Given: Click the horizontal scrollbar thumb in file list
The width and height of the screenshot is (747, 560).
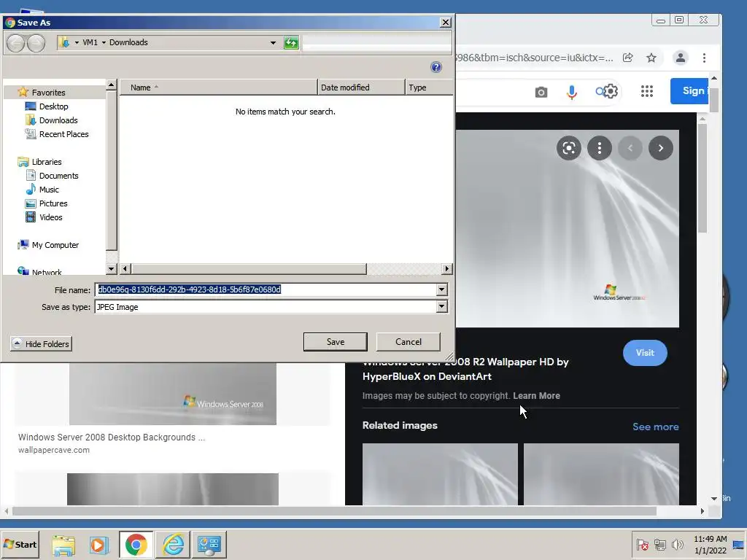Looking at the screenshot, I should click(x=249, y=269).
